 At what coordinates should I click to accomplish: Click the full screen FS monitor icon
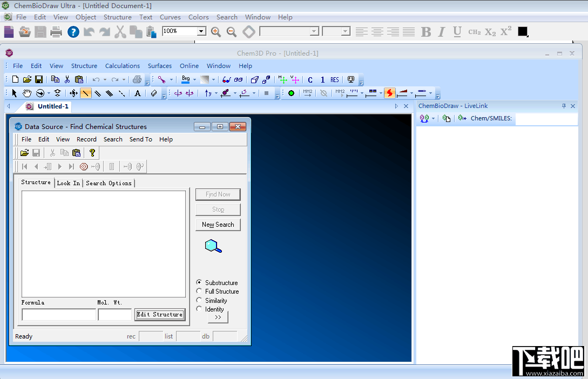click(350, 79)
